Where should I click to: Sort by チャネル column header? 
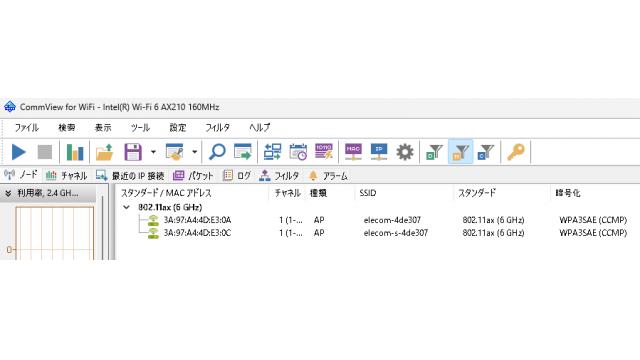tap(287, 193)
